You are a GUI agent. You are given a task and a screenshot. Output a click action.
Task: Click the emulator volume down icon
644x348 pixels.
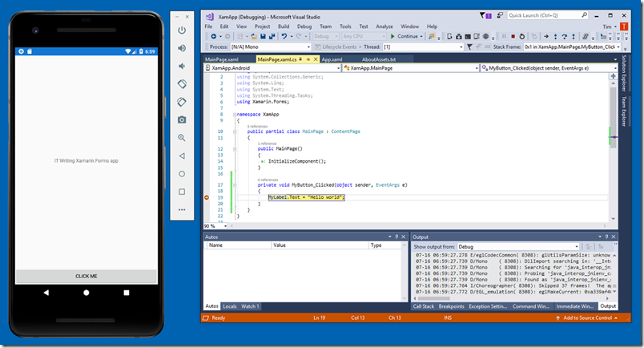click(x=182, y=66)
